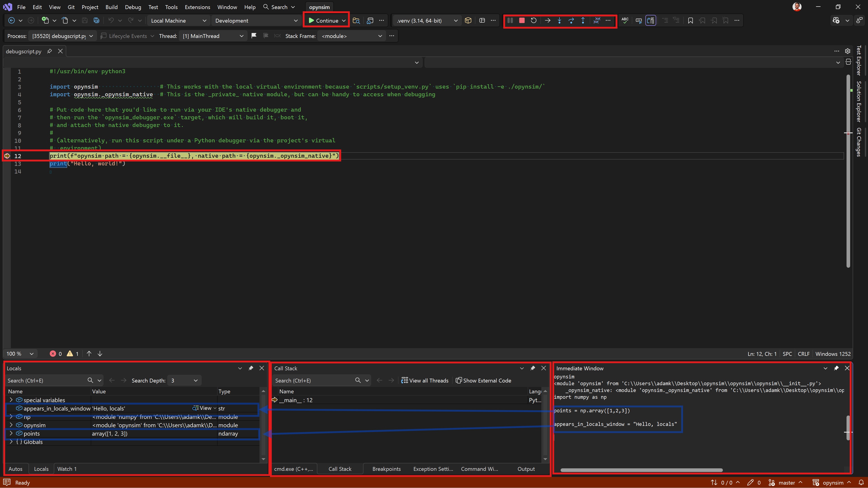Click the Step Over icon
This screenshot has height=488, width=868.
pos(571,21)
